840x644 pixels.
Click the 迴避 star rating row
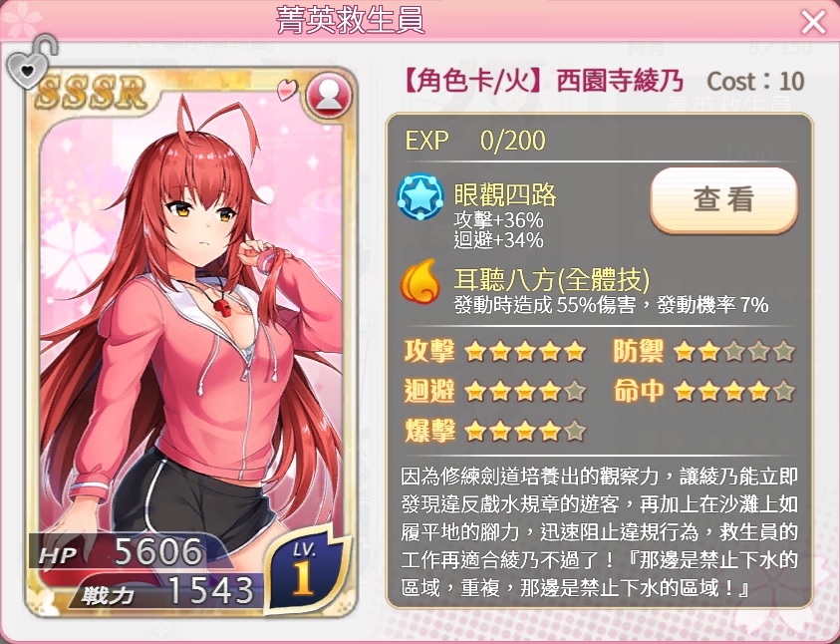495,392
